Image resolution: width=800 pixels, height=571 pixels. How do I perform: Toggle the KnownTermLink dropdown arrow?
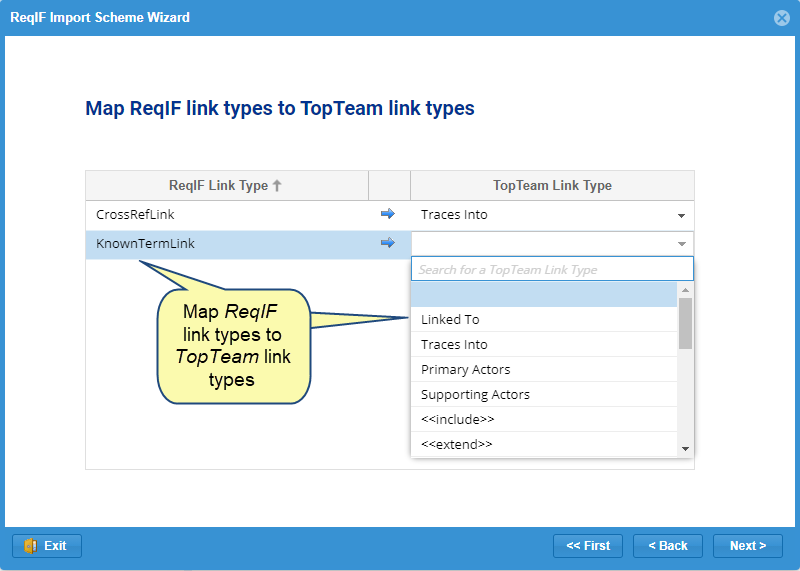tap(681, 244)
